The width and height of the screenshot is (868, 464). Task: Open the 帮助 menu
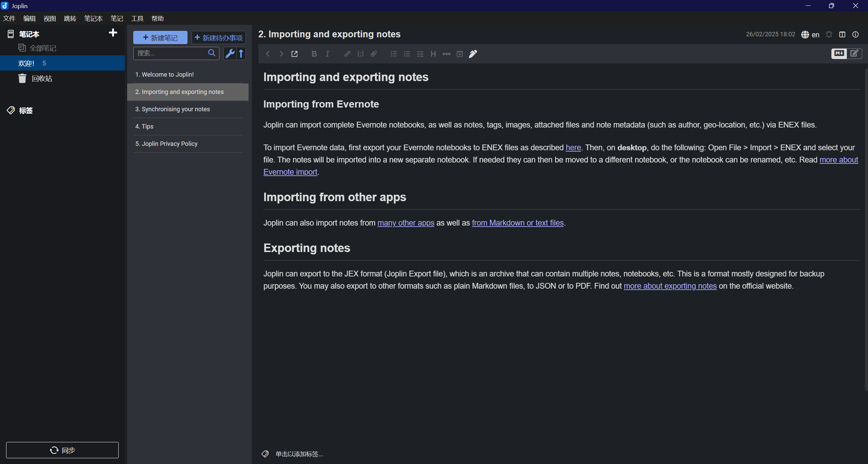coord(157,18)
